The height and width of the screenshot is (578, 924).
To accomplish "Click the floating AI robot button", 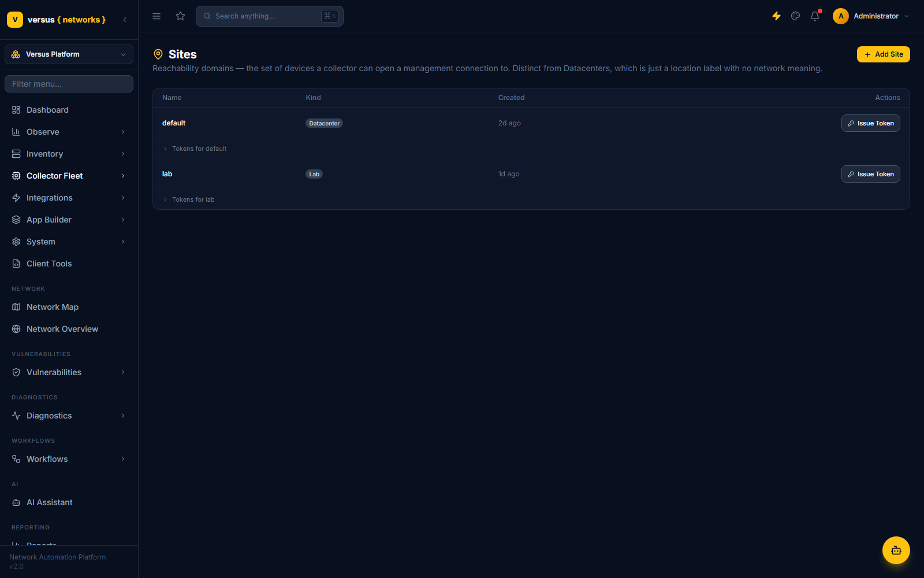I will (x=896, y=550).
